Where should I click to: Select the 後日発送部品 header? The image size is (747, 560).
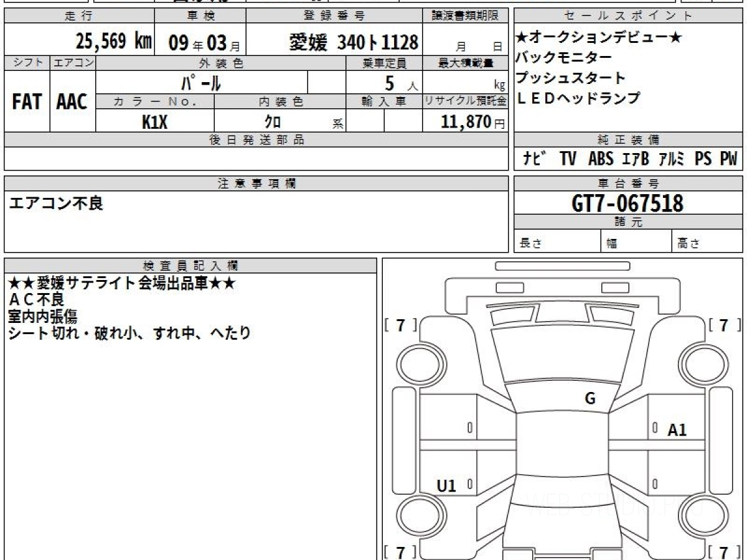[256, 140]
